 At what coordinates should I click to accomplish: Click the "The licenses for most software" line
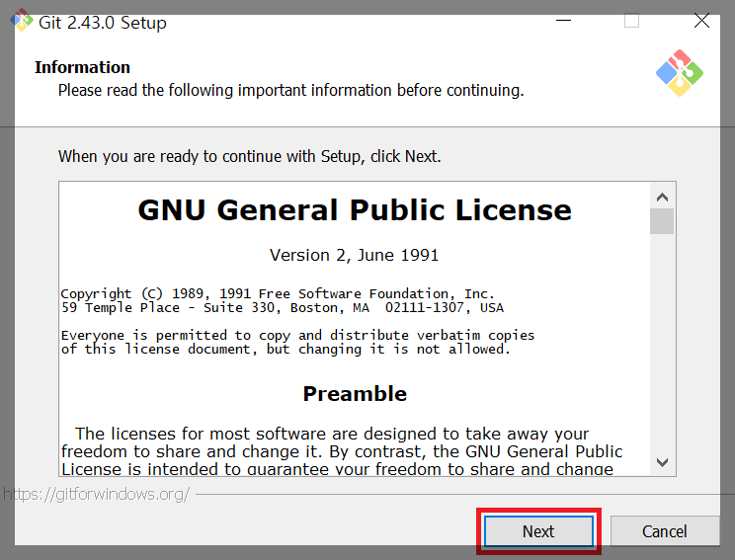pos(331,434)
